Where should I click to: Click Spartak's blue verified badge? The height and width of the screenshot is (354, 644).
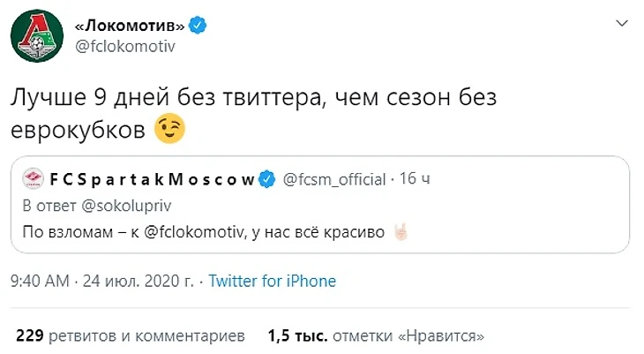tap(266, 179)
